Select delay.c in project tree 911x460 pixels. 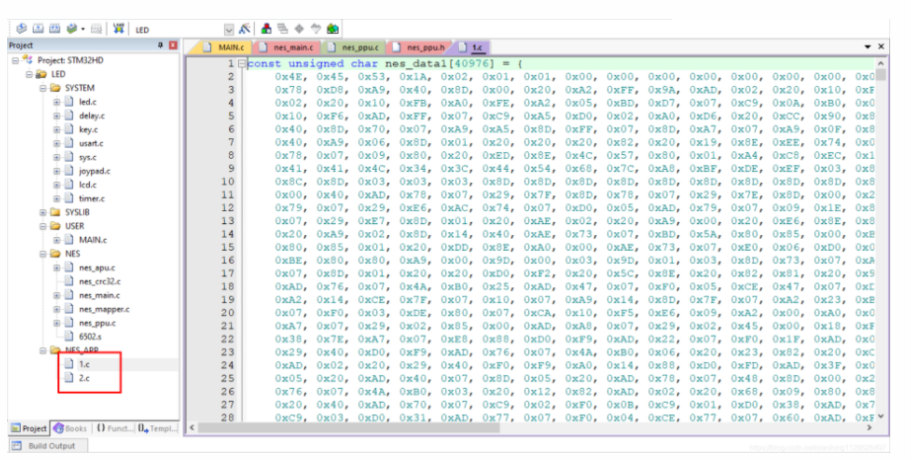92,116
